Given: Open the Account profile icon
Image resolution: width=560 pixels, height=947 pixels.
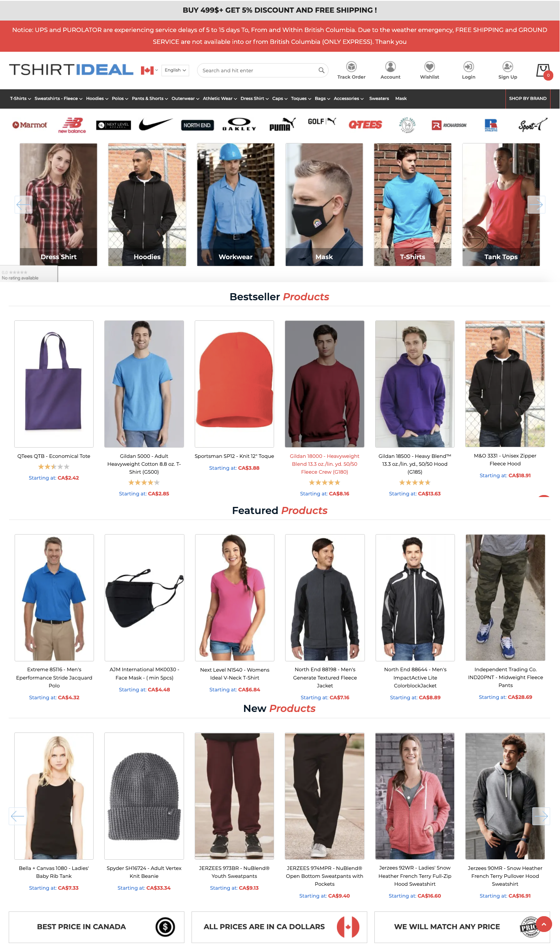Looking at the screenshot, I should 390,66.
